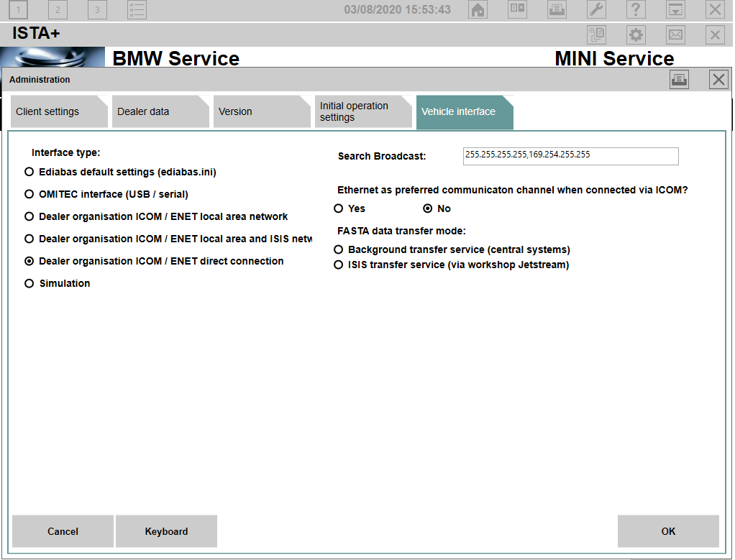Print the Administration dialog
Image resolution: width=735 pixels, height=560 pixels.
pyautogui.click(x=679, y=80)
